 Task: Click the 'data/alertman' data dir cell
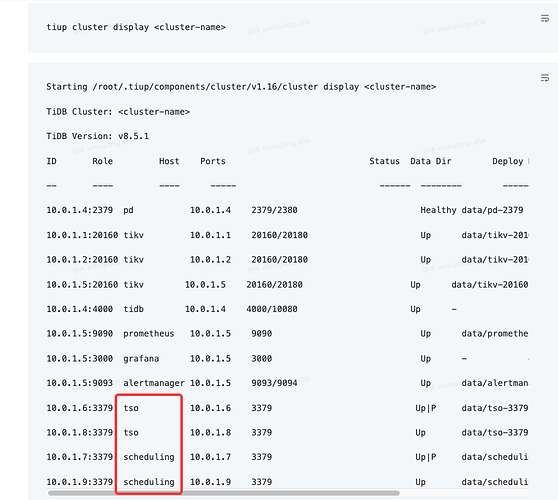coord(495,383)
